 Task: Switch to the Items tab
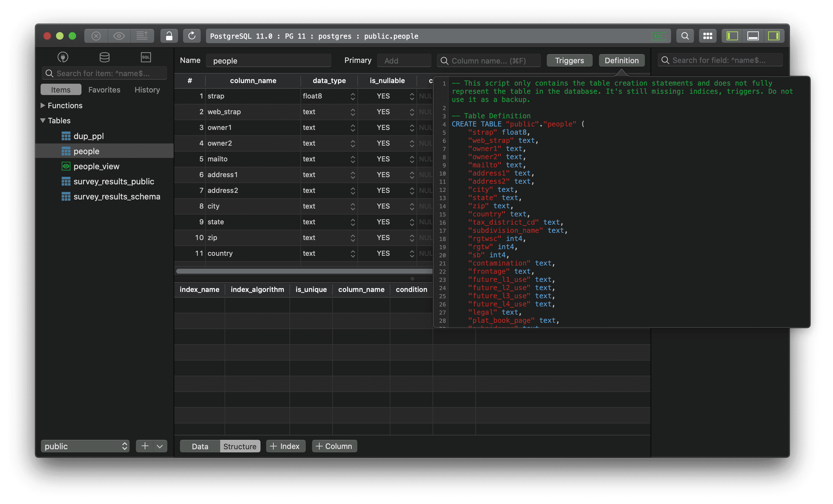tap(61, 90)
